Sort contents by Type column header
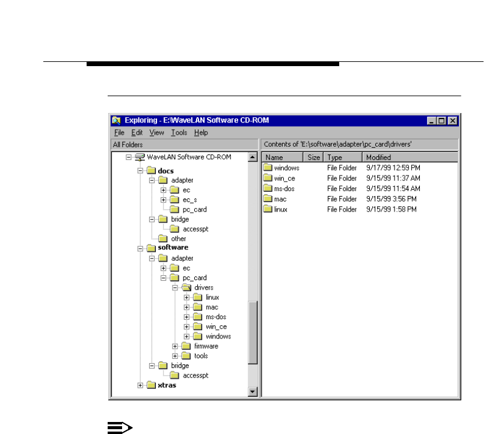 click(x=343, y=157)
